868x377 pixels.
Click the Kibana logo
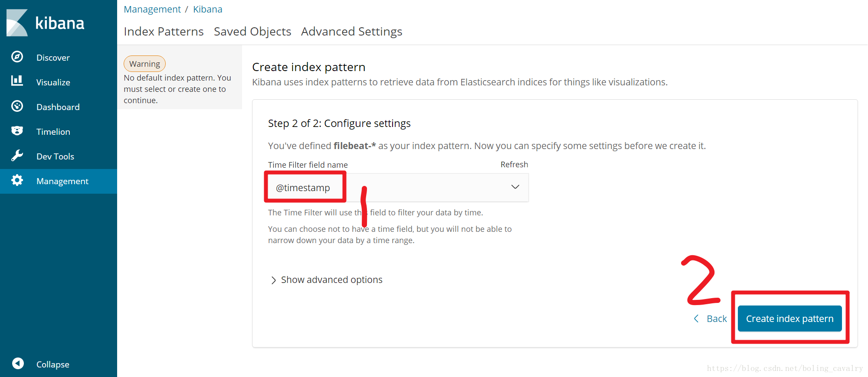point(46,23)
